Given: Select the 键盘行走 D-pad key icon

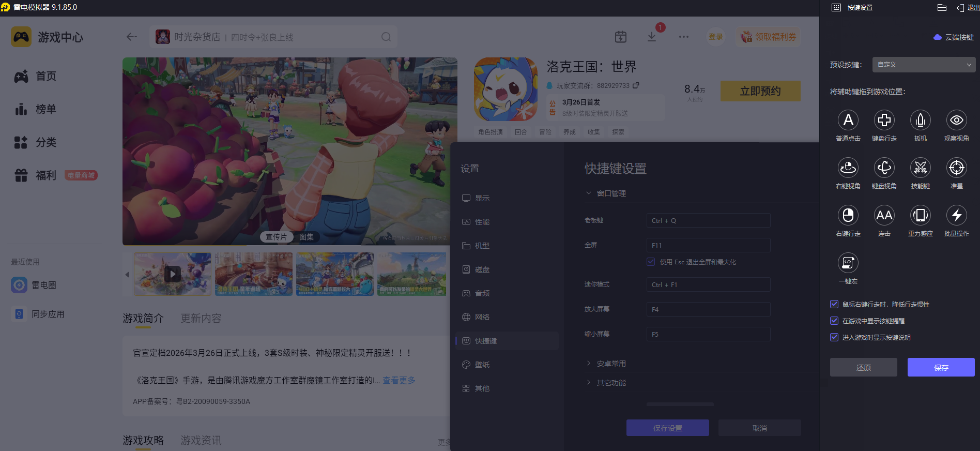Looking at the screenshot, I should click(x=884, y=120).
